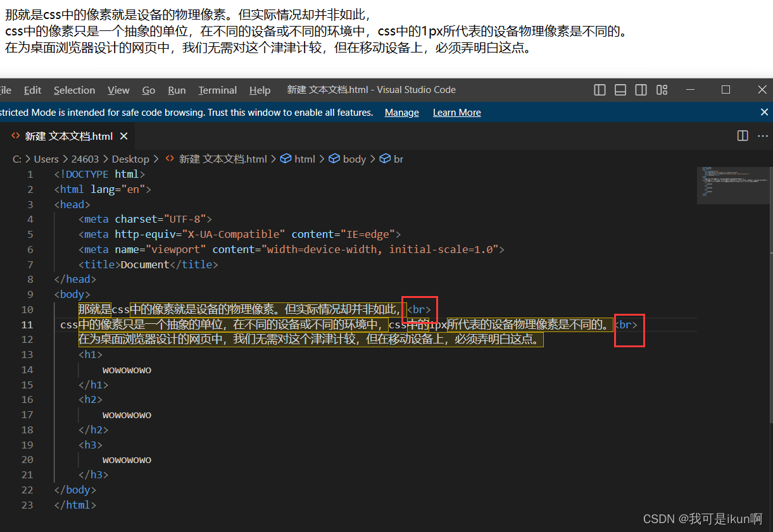Select Users breadcrumb segment

click(46, 159)
